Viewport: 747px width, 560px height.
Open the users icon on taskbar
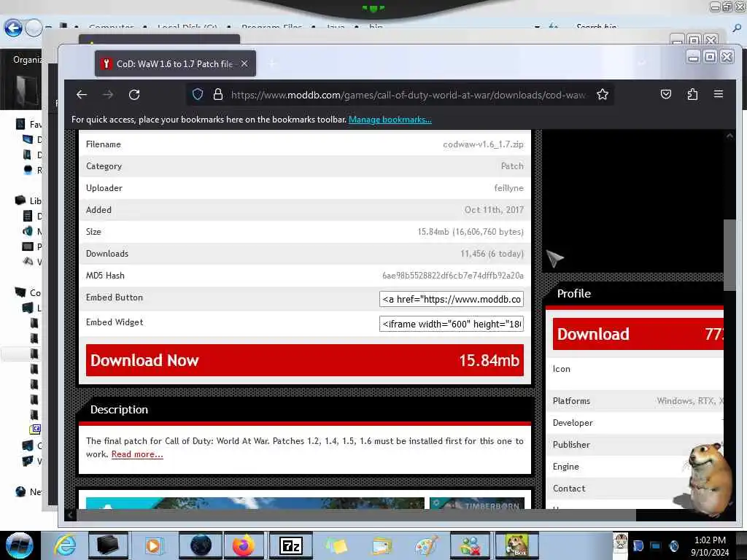point(471,545)
